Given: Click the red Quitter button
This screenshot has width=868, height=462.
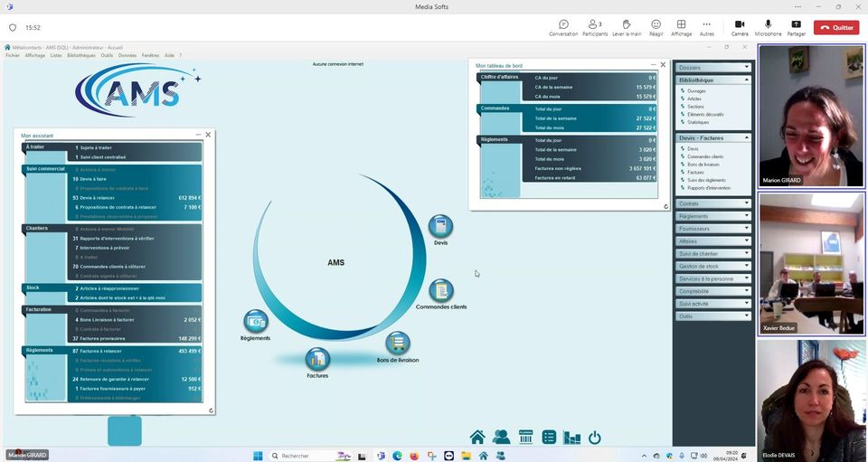Looking at the screenshot, I should [x=836, y=27].
